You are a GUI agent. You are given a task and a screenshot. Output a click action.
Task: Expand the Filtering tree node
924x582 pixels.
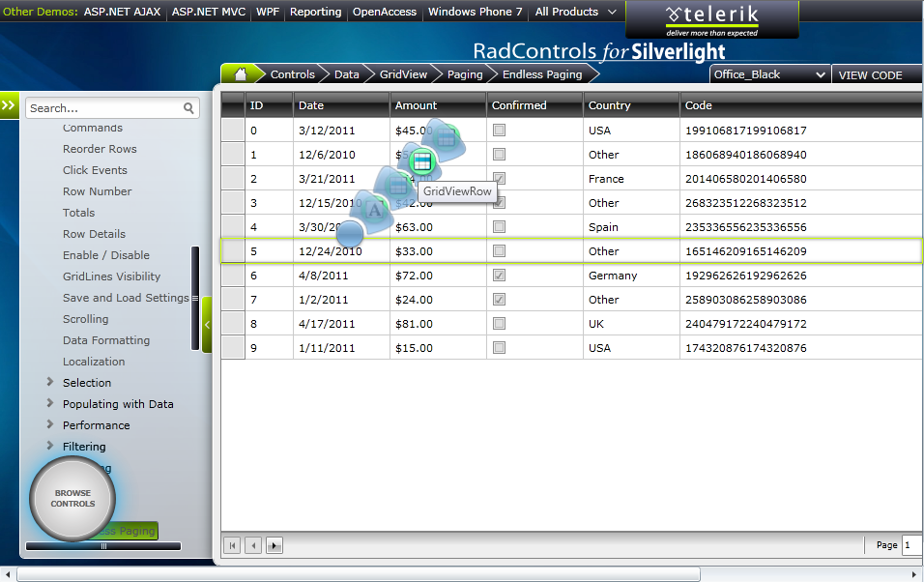(50, 446)
